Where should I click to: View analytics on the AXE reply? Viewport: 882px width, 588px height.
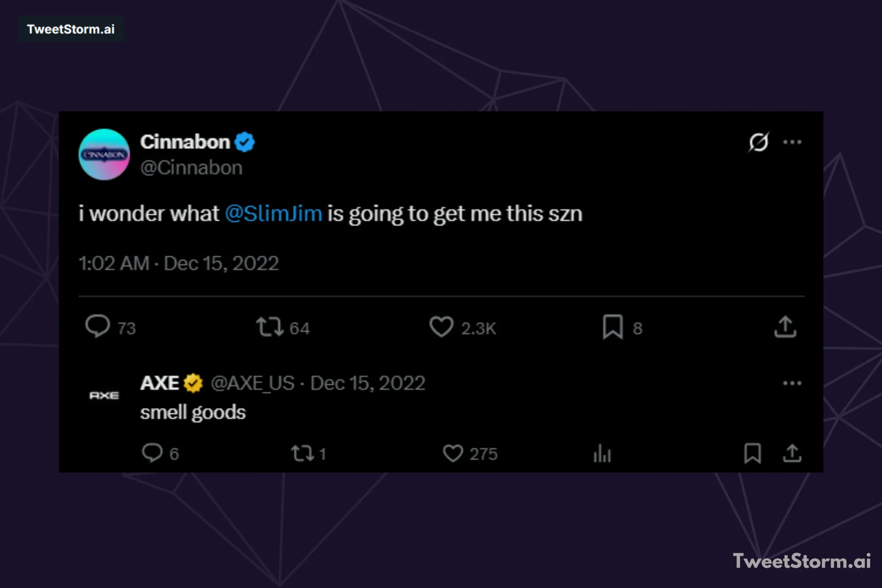click(601, 453)
